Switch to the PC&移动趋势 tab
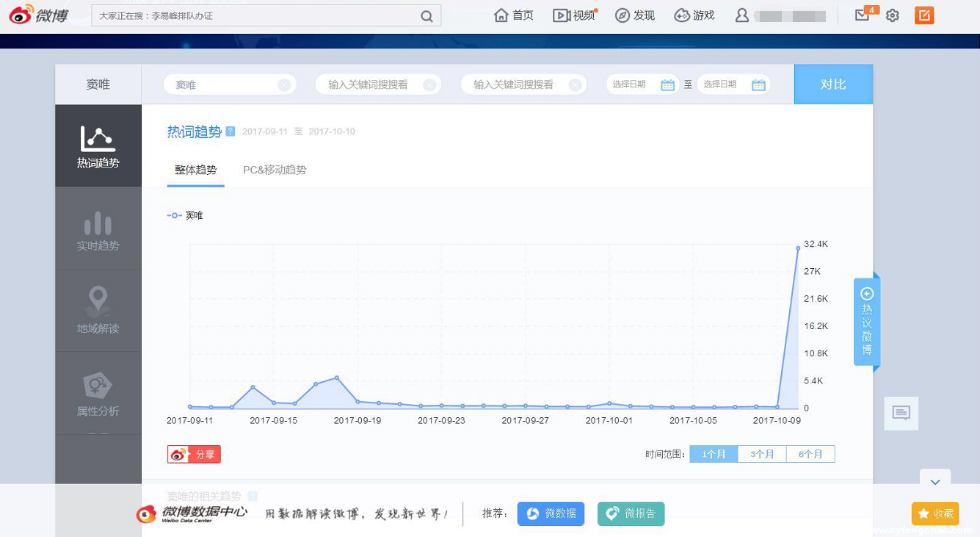The height and width of the screenshot is (537, 980). 275,169
